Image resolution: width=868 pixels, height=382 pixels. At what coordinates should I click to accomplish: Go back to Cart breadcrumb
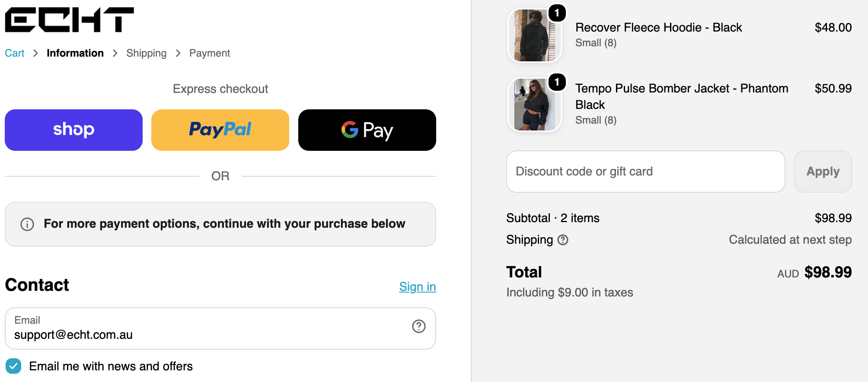point(15,53)
